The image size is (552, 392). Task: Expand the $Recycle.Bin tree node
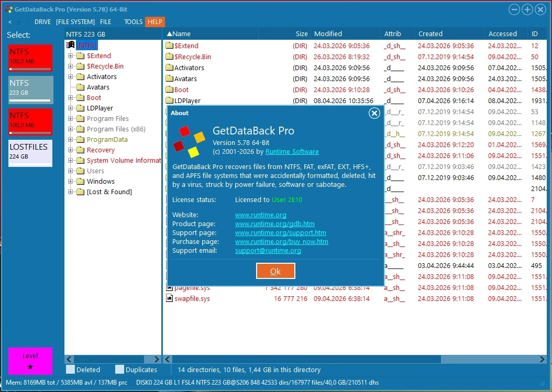tap(70, 66)
